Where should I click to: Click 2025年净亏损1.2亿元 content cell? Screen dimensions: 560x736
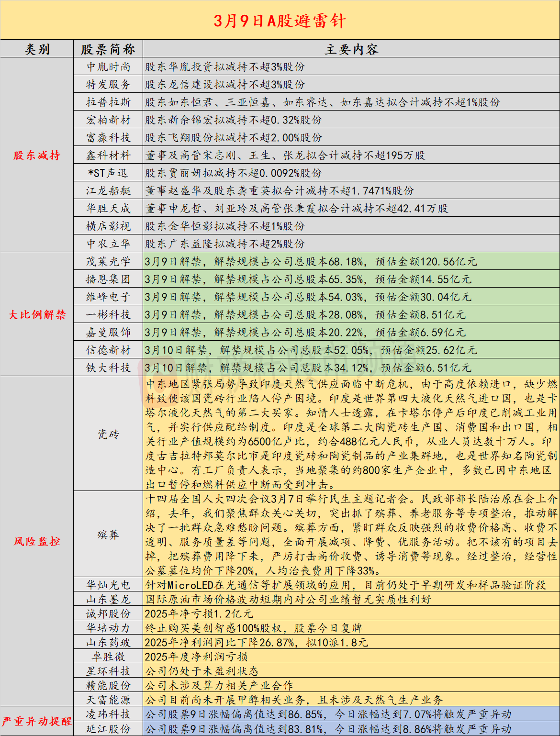[x=351, y=613]
